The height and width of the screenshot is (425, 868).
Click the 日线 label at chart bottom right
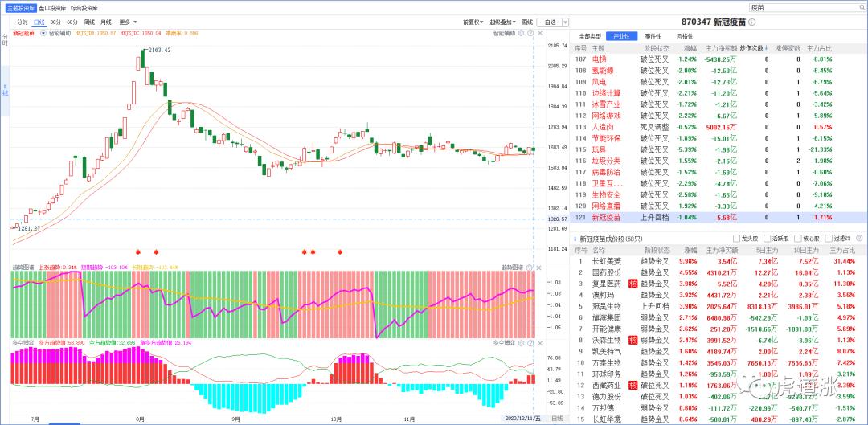point(557,419)
